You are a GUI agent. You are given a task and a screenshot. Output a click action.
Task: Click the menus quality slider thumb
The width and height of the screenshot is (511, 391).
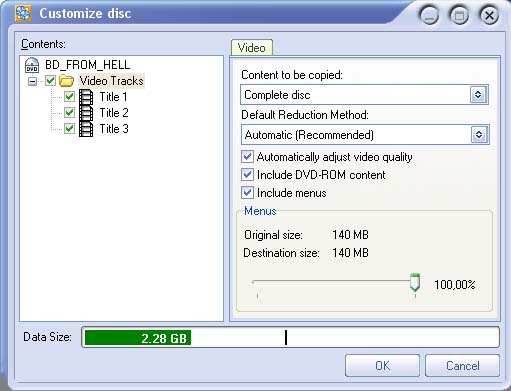pos(415,283)
